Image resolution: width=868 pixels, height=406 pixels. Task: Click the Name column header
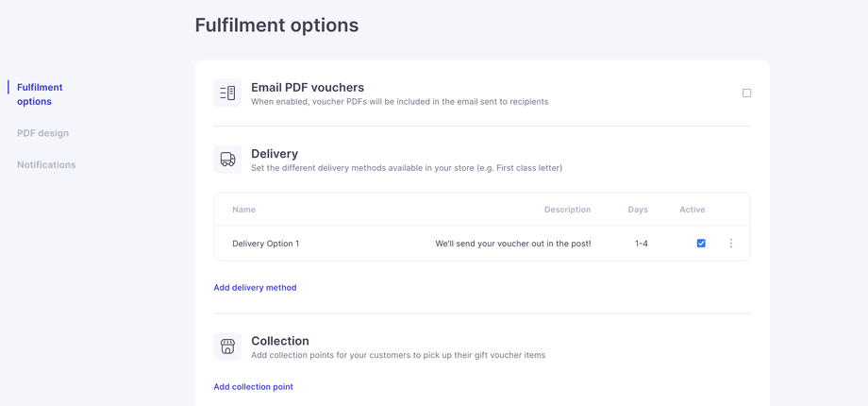(243, 210)
